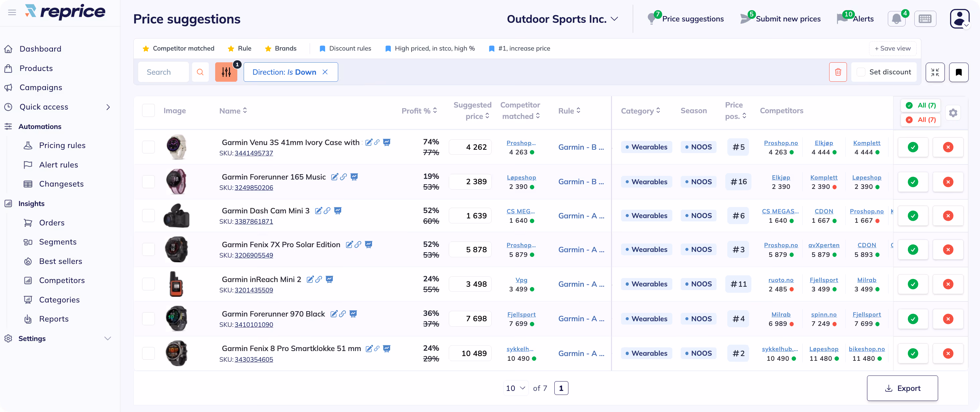The height and width of the screenshot is (412, 980).
Task: Click the red trash delete icon
Action: click(838, 72)
